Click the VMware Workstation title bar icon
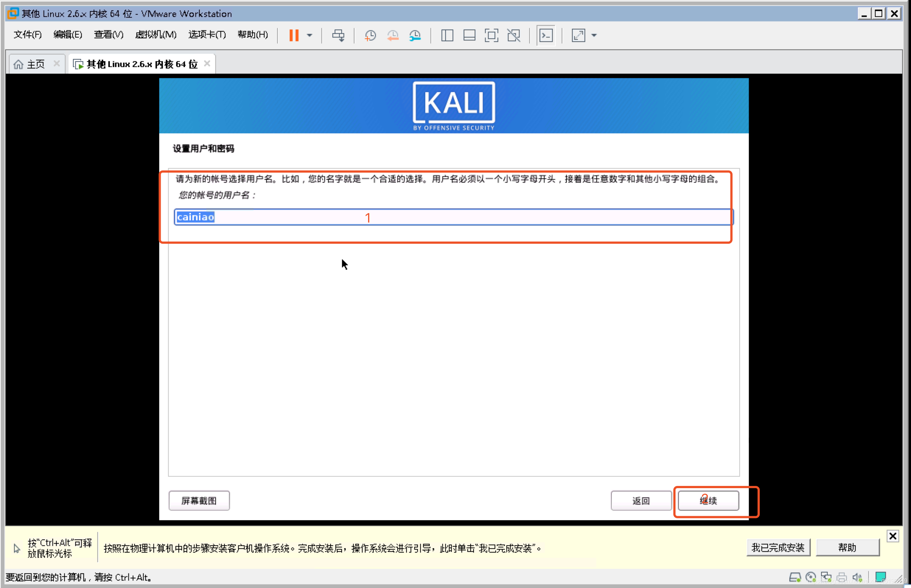The image size is (911, 588). [x=13, y=13]
